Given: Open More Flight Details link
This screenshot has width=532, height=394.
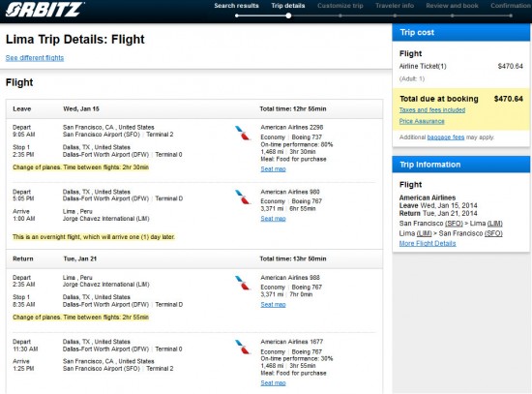Looking at the screenshot, I should click(428, 243).
